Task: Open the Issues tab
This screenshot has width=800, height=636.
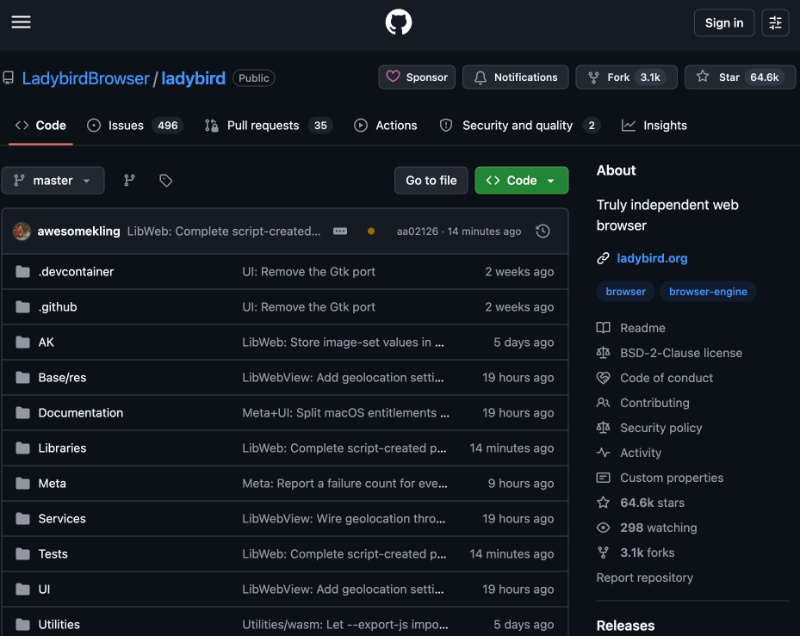Action: click(135, 125)
